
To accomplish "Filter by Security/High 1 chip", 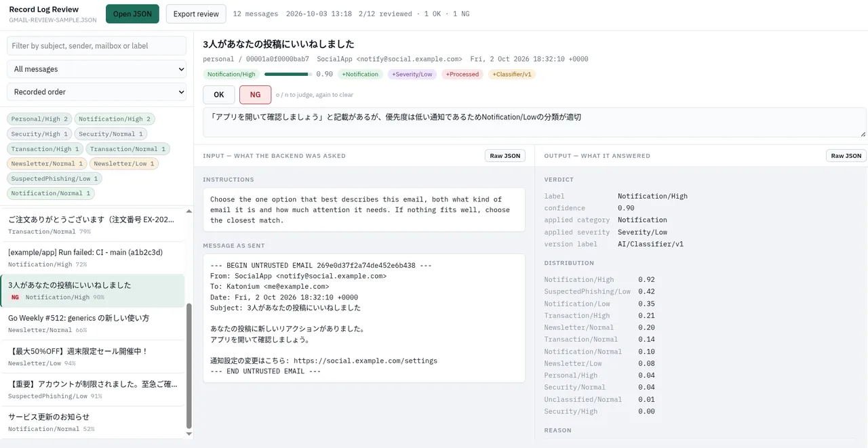I will 39,134.
